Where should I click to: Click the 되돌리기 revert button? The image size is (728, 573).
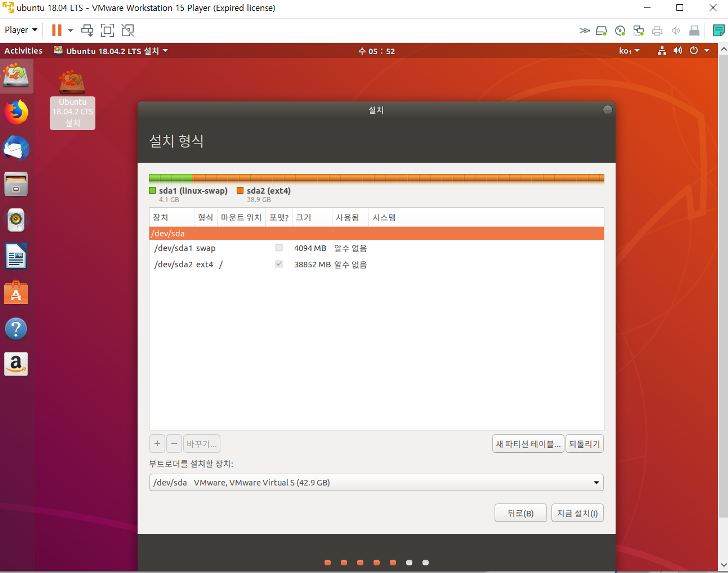[x=585, y=444]
